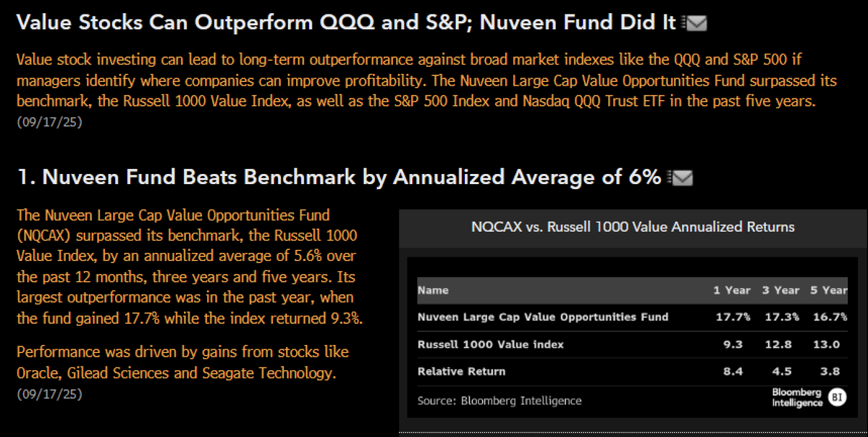Select the 'Name' column header
Image resolution: width=868 pixels, height=437 pixels.
click(x=433, y=290)
